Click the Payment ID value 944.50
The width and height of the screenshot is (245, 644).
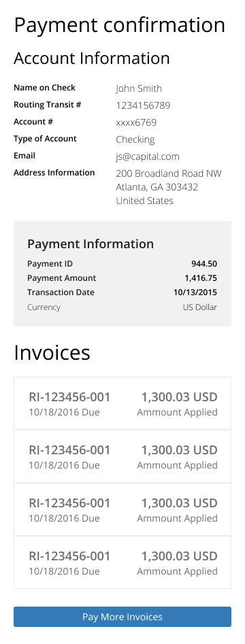click(204, 264)
